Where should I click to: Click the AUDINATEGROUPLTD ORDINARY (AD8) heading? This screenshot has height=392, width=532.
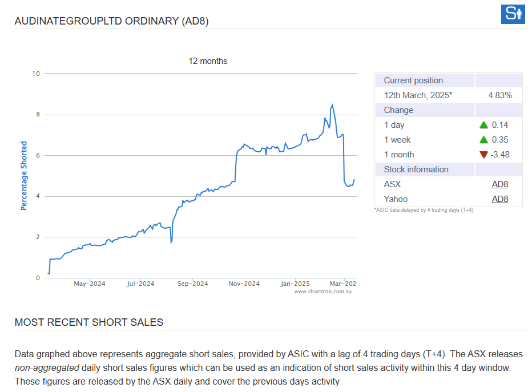click(112, 21)
